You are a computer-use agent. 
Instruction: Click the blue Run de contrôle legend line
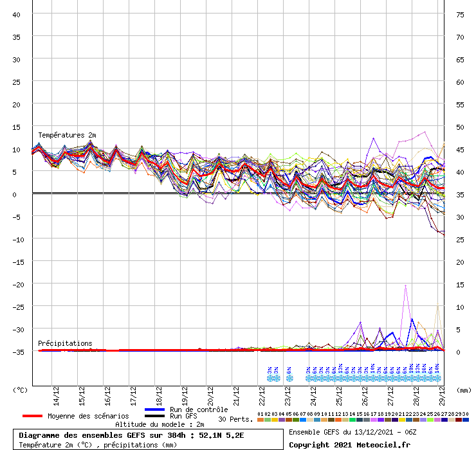point(155,410)
